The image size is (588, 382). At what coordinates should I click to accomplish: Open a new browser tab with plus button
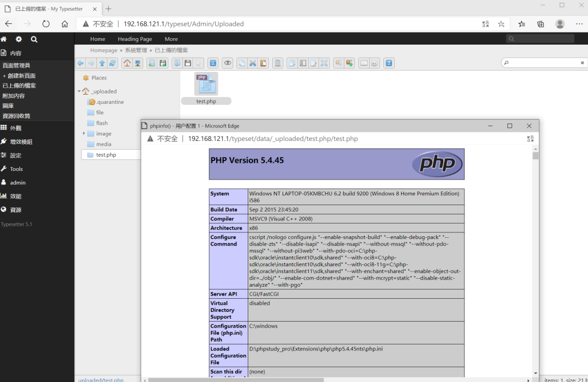coord(108,9)
